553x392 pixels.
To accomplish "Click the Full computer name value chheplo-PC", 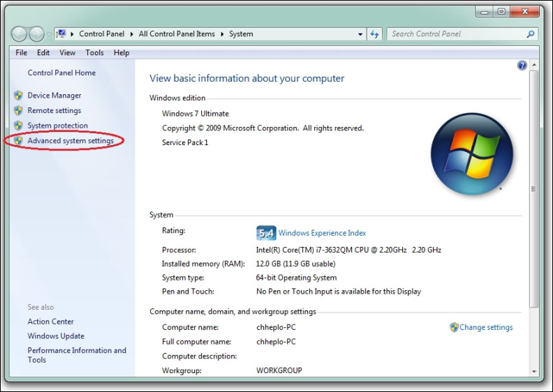I will [276, 342].
